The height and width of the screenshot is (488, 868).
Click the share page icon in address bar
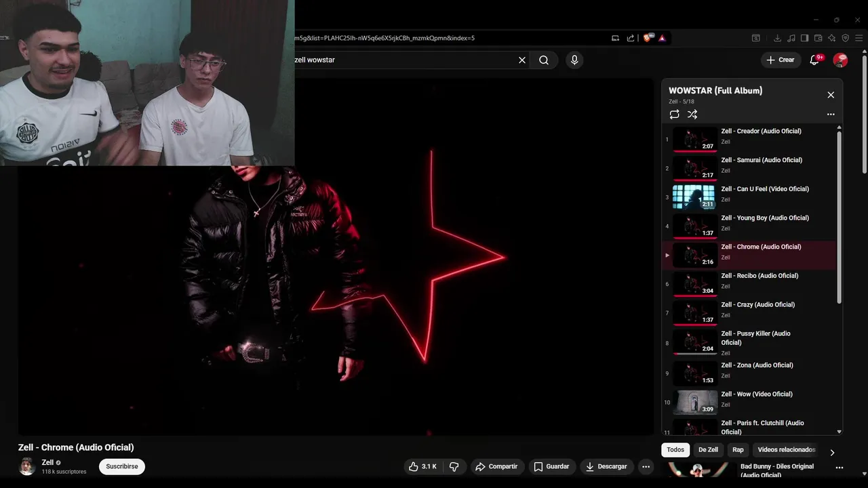coord(631,38)
